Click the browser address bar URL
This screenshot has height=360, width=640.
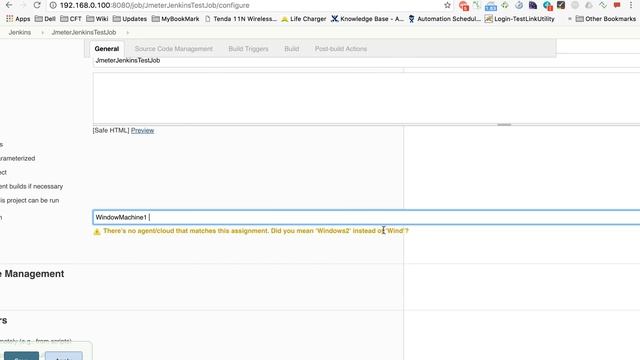[x=154, y=5]
